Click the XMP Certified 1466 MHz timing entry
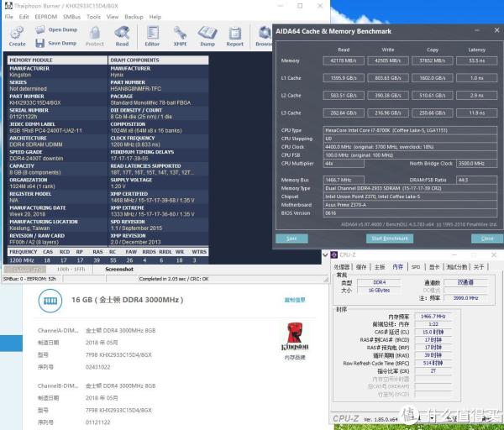 coord(152,200)
